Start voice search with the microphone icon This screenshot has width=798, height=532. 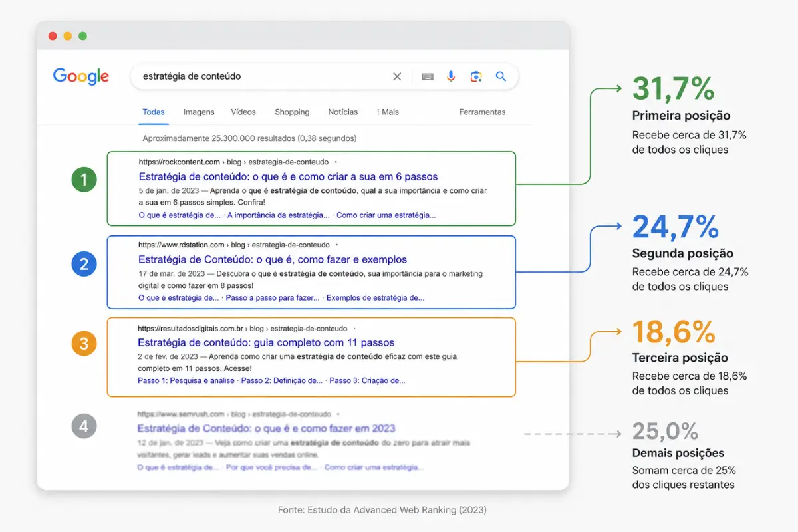pos(451,76)
